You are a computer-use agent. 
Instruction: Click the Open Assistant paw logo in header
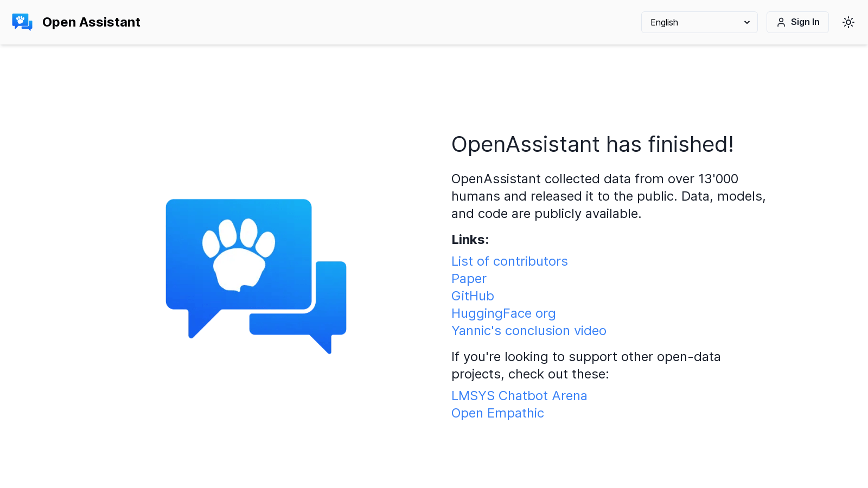(22, 22)
